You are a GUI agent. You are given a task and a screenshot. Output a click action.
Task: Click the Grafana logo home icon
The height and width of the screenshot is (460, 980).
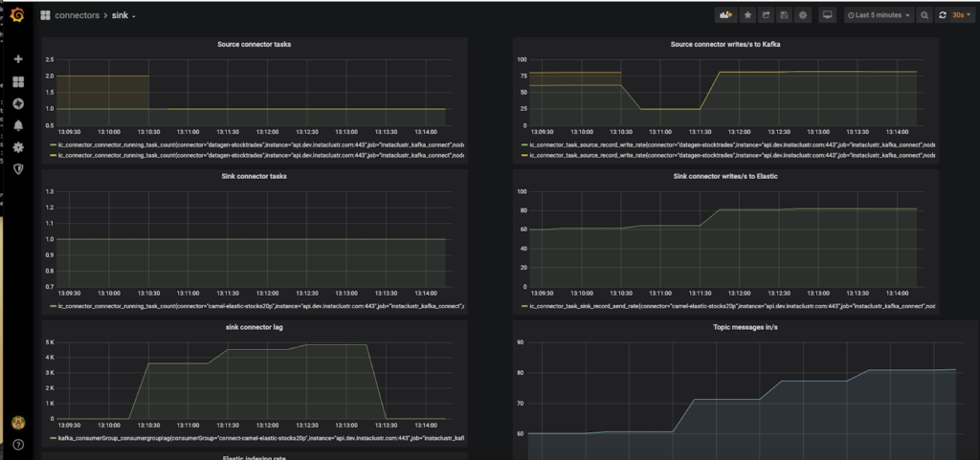tap(17, 13)
